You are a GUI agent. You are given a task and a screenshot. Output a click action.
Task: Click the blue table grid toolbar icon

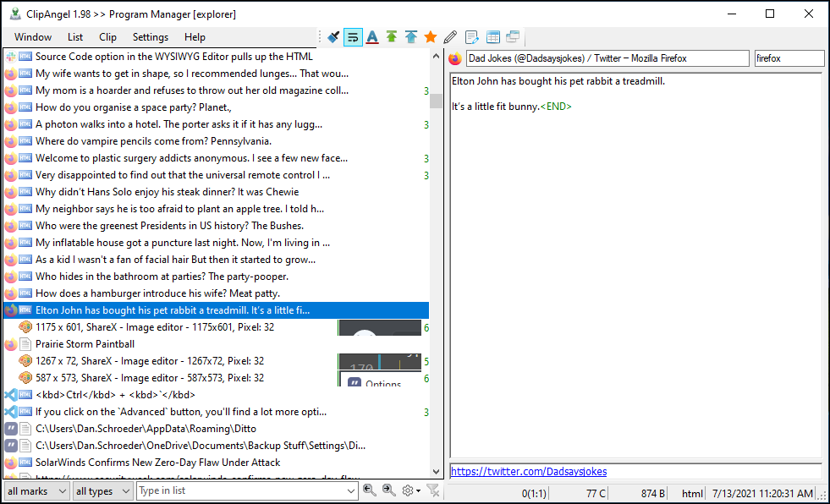492,37
